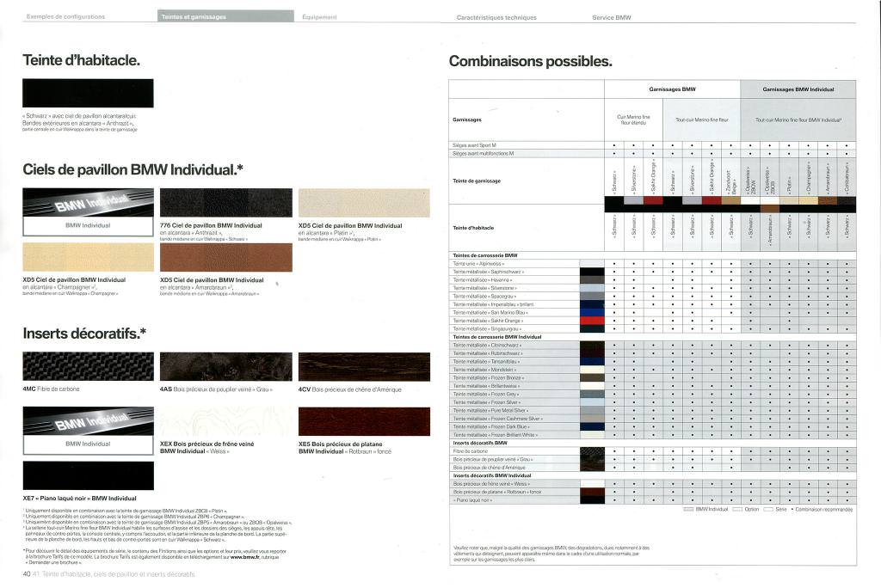Click the 'Garnissages BMW Individual' column header
881x588 pixels.
coord(798,89)
